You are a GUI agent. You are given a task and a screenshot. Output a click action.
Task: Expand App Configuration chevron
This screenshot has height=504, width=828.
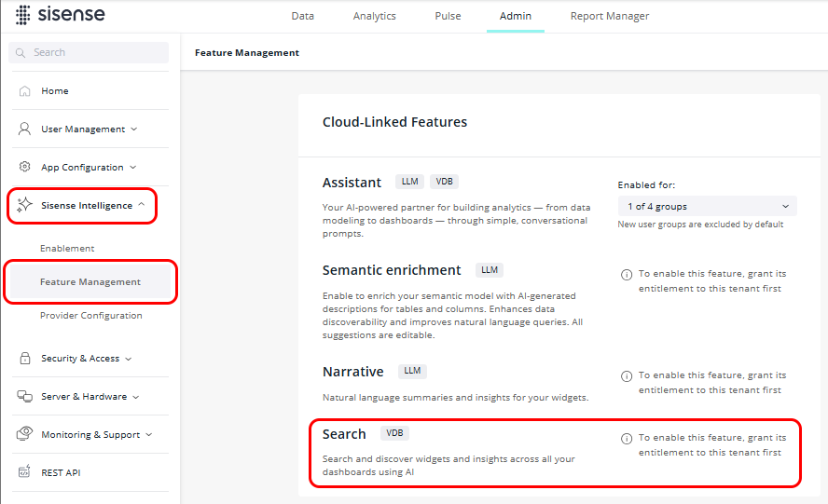coord(133,168)
